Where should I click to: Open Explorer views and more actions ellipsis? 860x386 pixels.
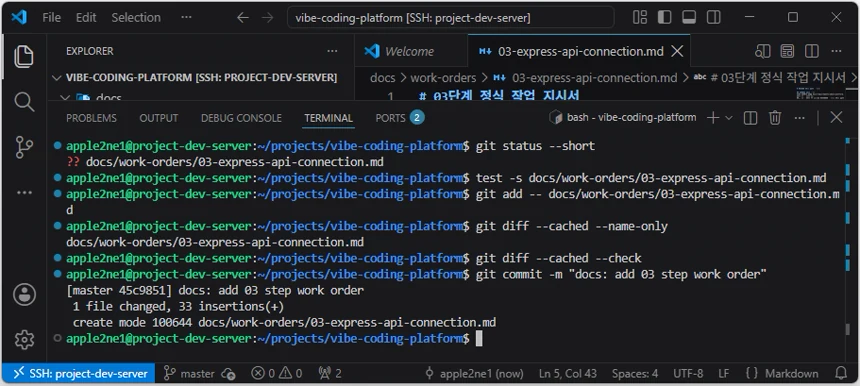point(332,51)
